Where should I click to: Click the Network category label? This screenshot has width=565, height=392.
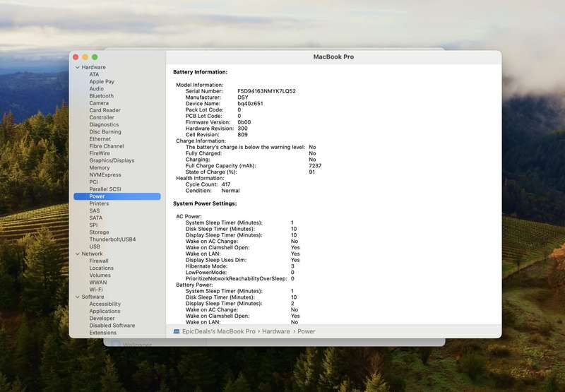[x=92, y=254]
